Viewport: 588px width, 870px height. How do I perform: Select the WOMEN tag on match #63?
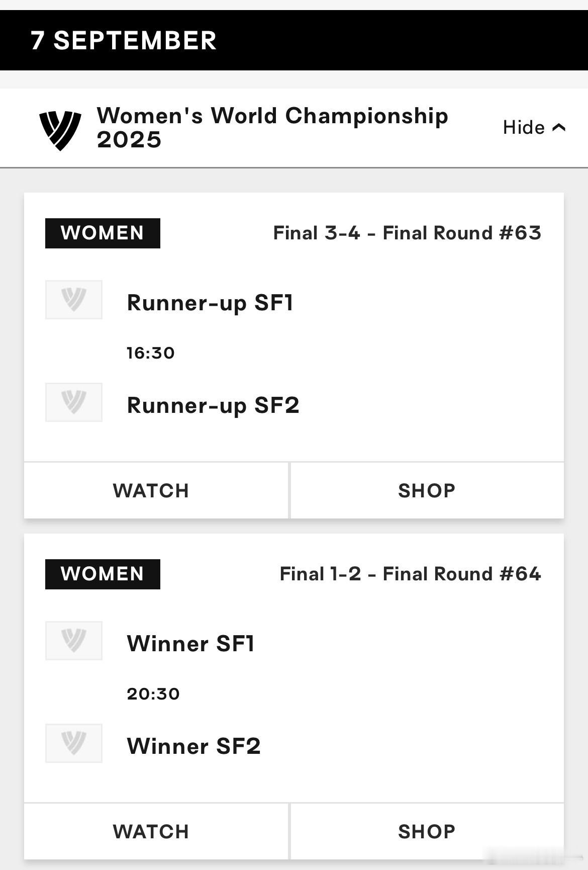point(103,233)
